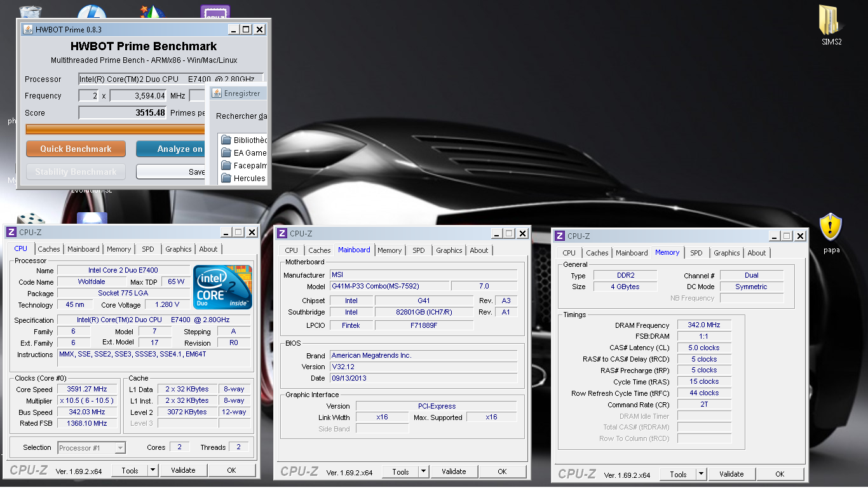The height and width of the screenshot is (488, 868).
Task: Select the Core Speed value 3591.27 MHz
Action: tap(88, 390)
